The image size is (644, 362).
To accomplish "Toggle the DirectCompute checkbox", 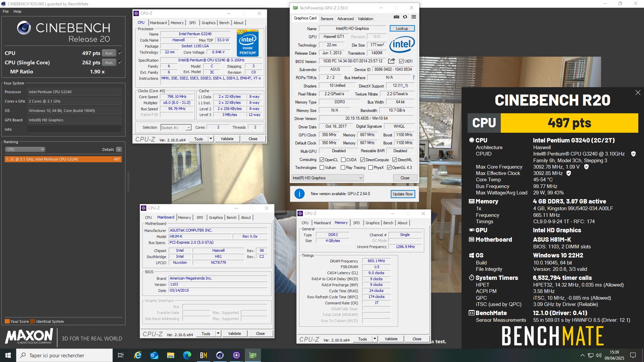I will 362,160.
